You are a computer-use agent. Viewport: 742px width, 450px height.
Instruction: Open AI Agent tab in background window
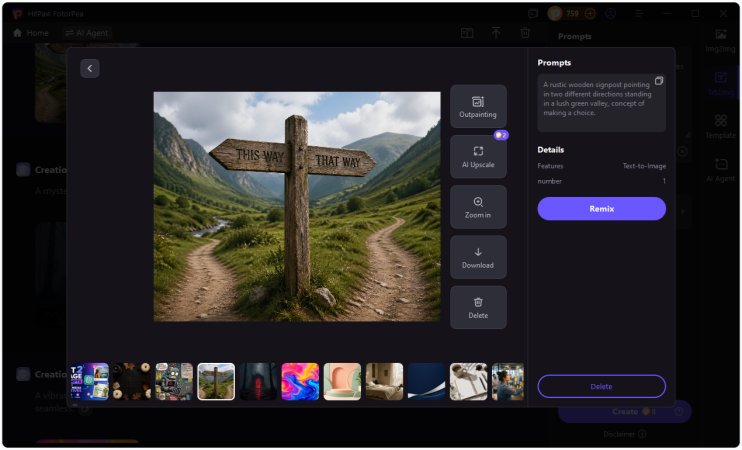pyautogui.click(x=87, y=33)
